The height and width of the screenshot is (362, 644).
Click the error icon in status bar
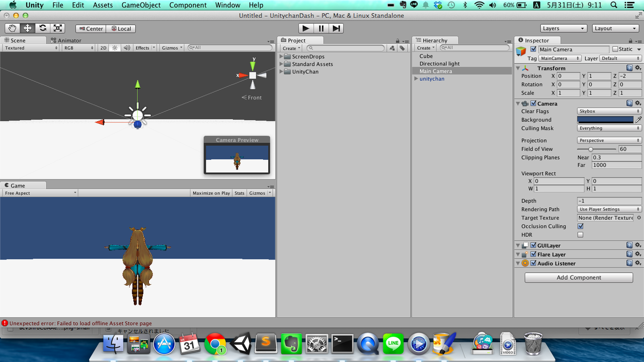click(x=5, y=323)
